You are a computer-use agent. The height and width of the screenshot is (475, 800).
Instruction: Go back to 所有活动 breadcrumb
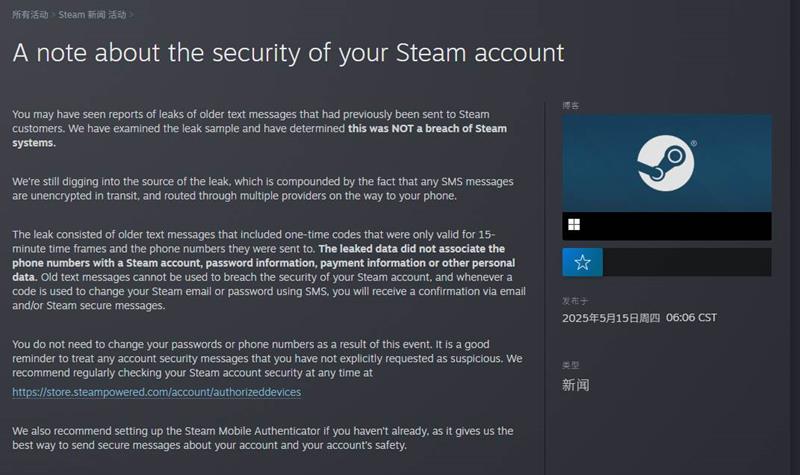pos(28,15)
